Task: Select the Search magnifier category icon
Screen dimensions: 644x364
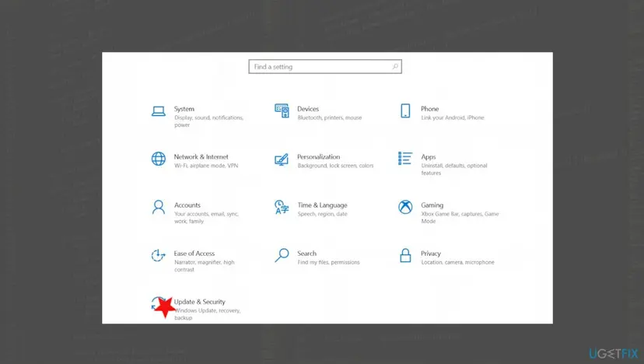Action: click(x=282, y=255)
